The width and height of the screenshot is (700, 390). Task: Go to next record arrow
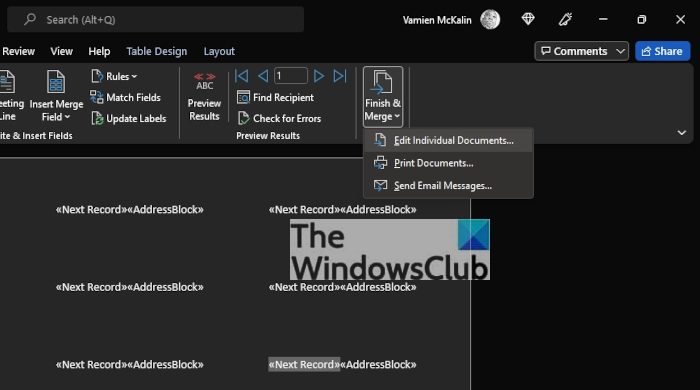318,76
